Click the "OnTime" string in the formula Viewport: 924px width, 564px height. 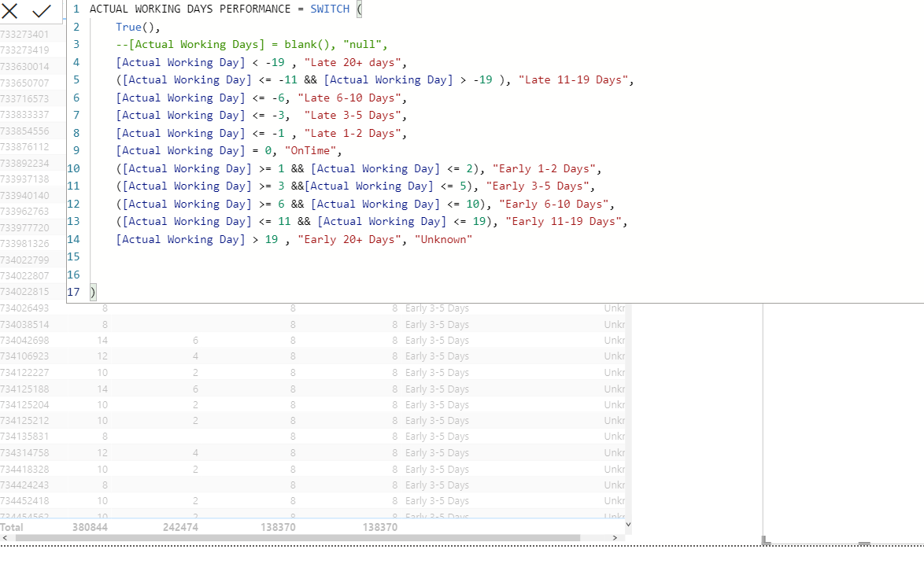coord(310,151)
